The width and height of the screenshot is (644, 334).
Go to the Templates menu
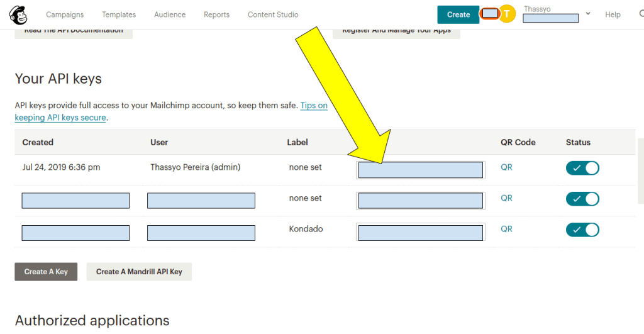tap(119, 14)
